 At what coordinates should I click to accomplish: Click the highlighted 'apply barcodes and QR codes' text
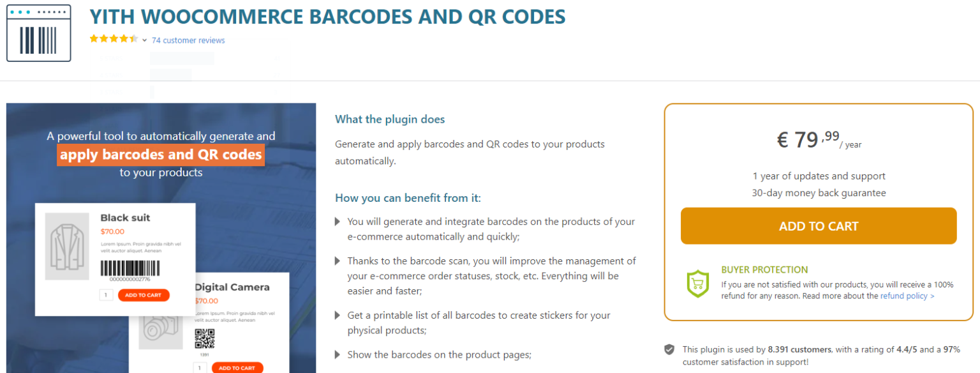[x=161, y=154]
